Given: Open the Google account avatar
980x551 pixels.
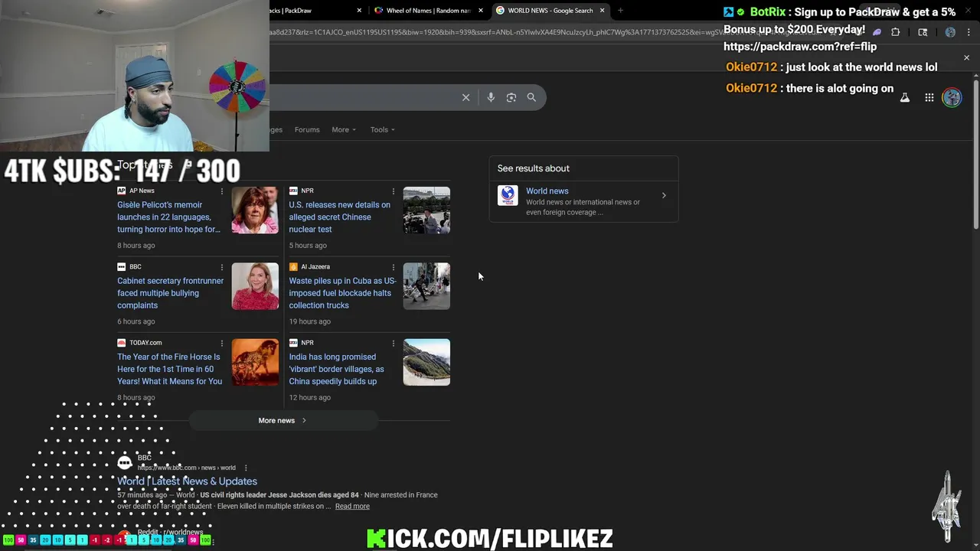Looking at the screenshot, I should [952, 97].
